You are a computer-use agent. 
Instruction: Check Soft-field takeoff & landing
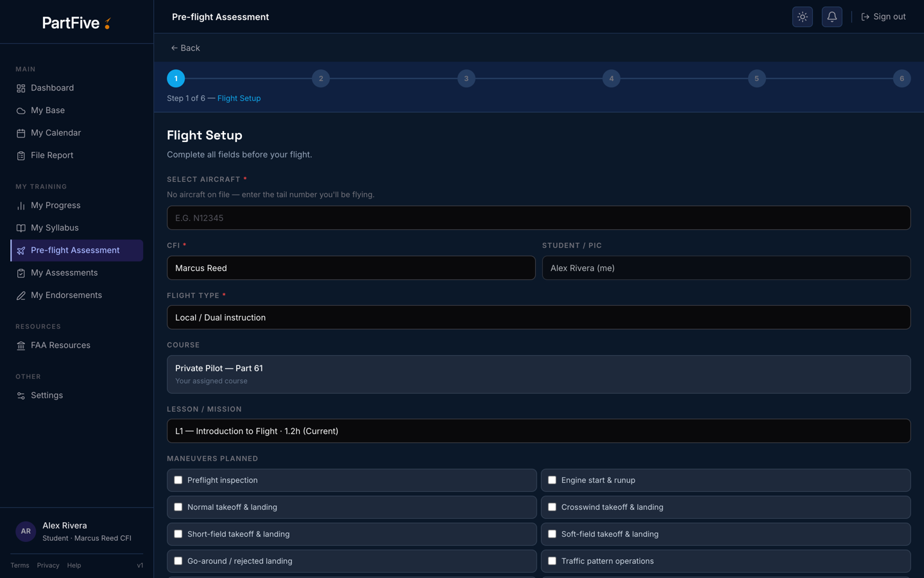click(x=552, y=534)
